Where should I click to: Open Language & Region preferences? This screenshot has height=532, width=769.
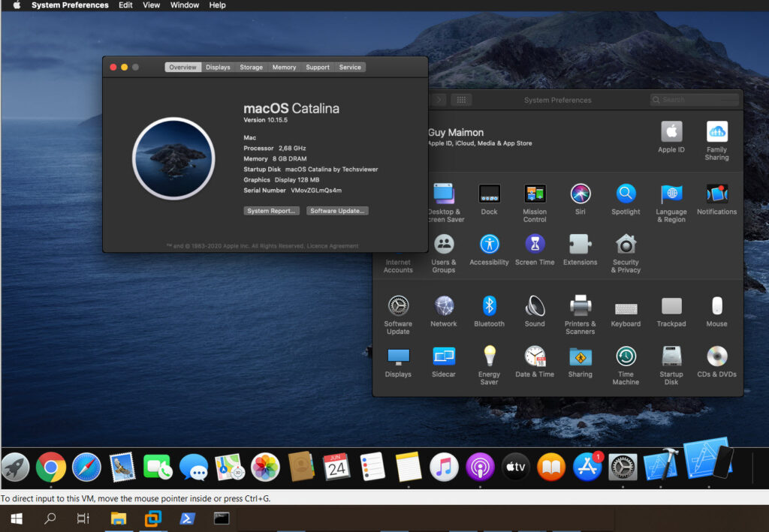click(671, 203)
